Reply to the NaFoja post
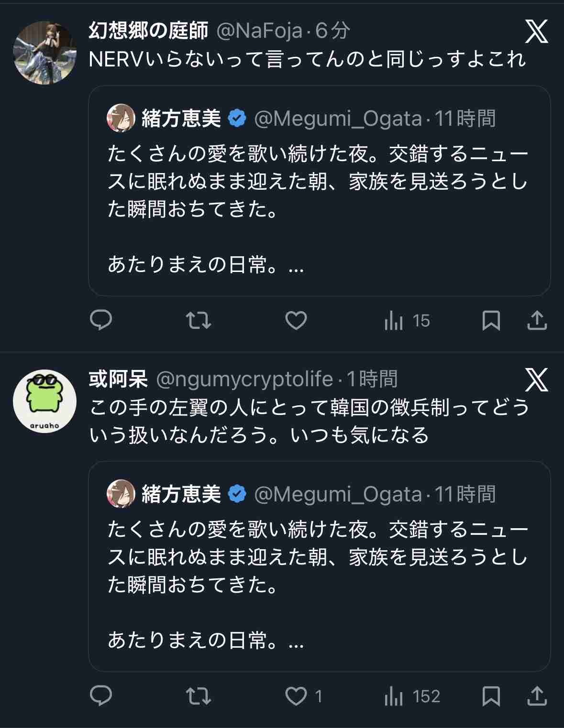 [x=101, y=320]
